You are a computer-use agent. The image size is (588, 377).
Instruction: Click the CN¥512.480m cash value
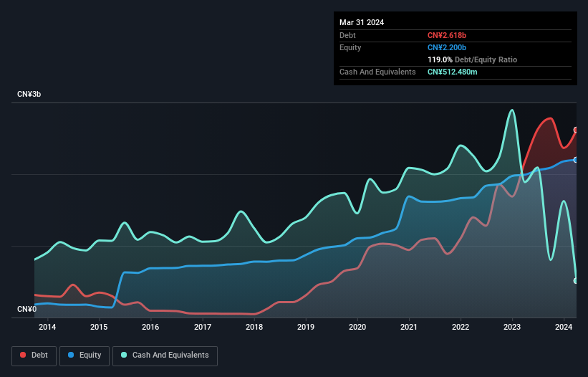tap(452, 72)
